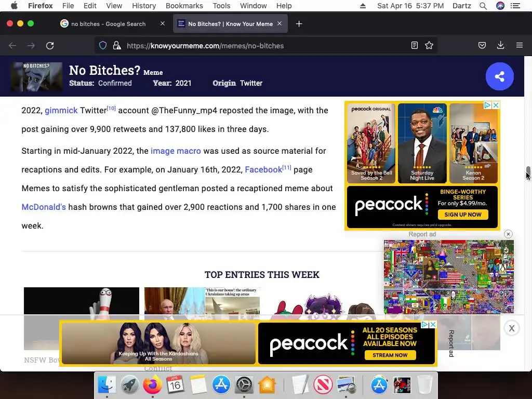The width and height of the screenshot is (532, 399).
Task: Click the footnote [10] reference
Action: coord(111,108)
